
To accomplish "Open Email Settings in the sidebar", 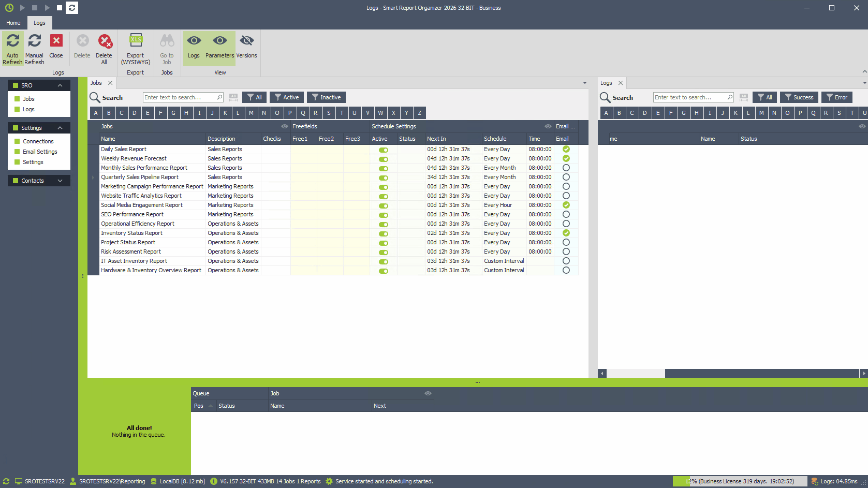I will 40,152.
